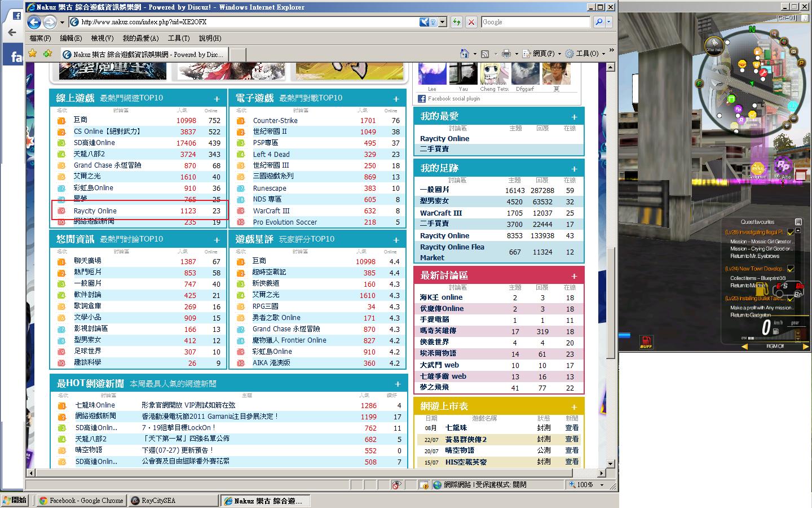Zoom out the game minimap with minus
This screenshot has width=812, height=508.
coord(793,119)
